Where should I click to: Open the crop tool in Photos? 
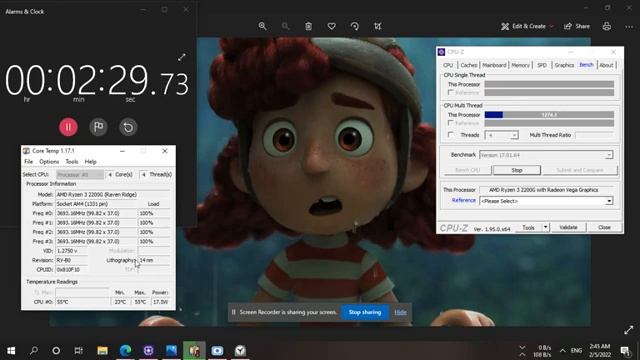pos(378,26)
